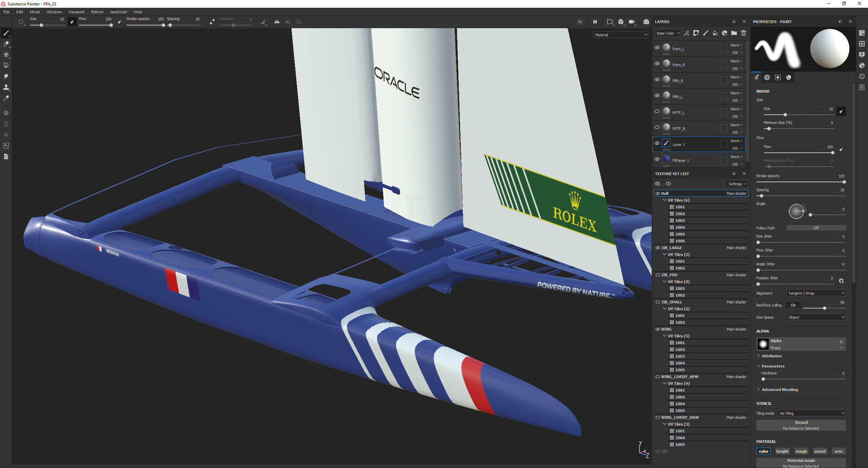Toggle Follow Path Off button

click(x=816, y=228)
